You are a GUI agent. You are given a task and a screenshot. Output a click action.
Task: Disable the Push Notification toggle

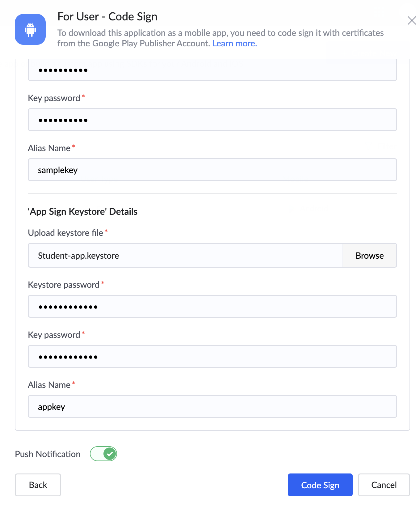tap(103, 454)
